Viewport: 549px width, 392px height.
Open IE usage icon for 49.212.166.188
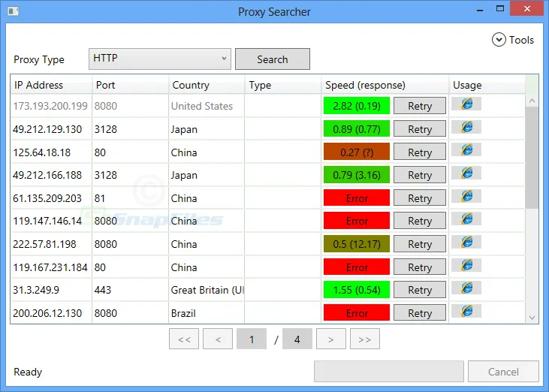coord(466,173)
